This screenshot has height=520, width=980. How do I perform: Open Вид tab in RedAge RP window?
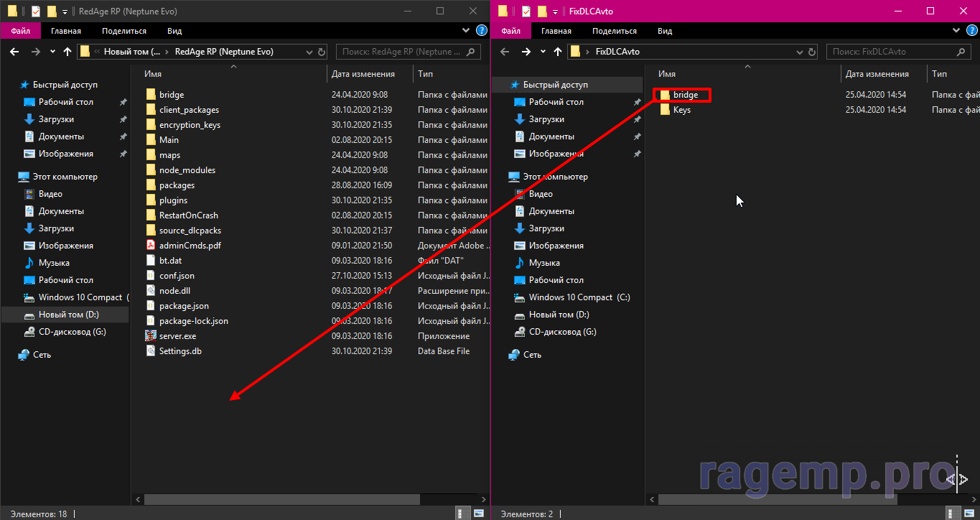[x=174, y=31]
